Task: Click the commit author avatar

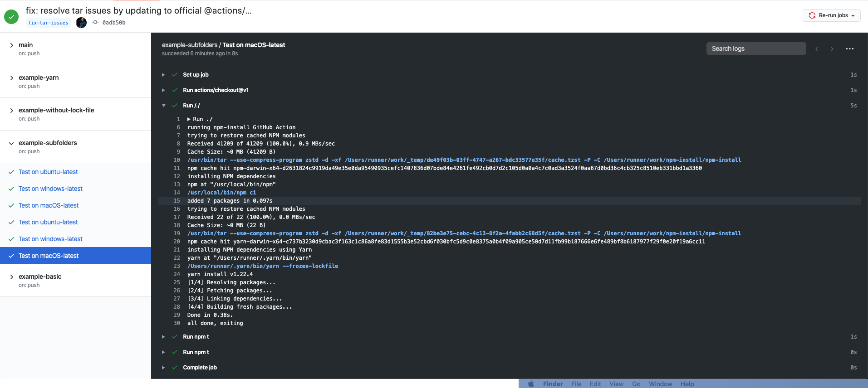Action: (81, 23)
